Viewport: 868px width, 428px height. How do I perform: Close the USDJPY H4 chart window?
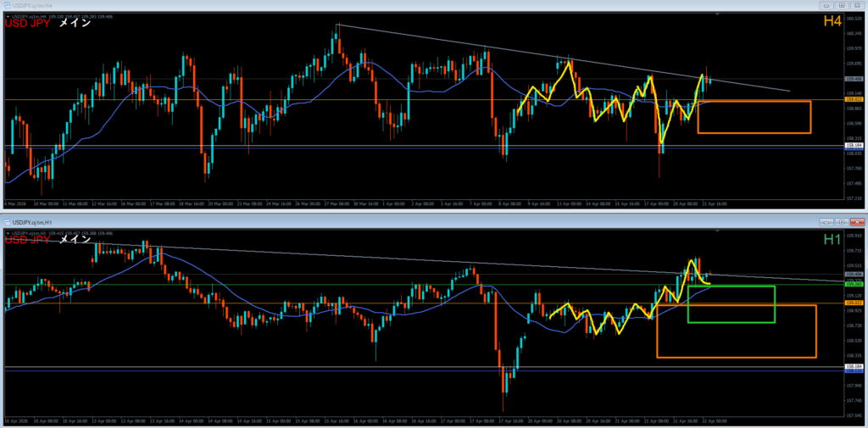pos(856,5)
